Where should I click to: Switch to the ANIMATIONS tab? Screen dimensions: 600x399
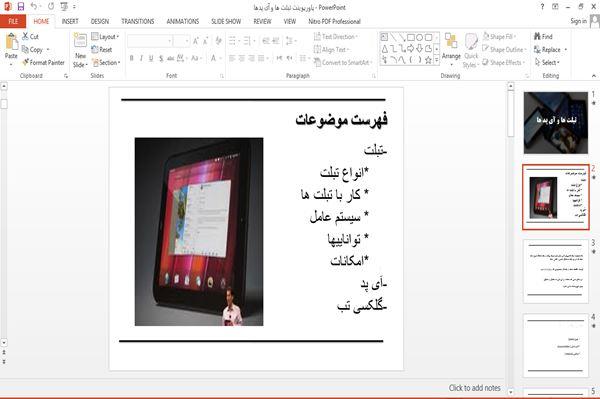(183, 21)
